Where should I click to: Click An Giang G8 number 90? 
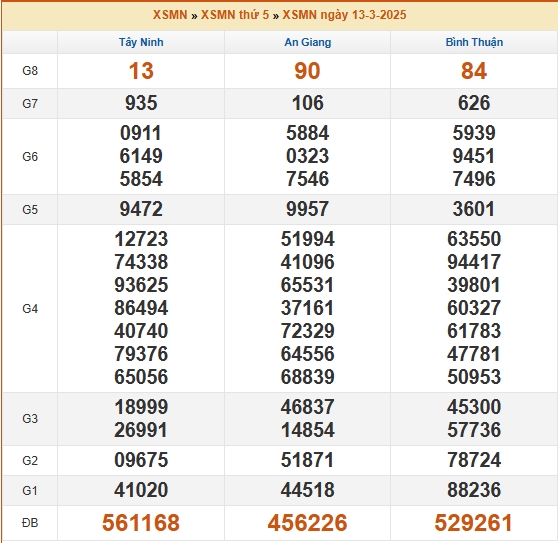307,71
